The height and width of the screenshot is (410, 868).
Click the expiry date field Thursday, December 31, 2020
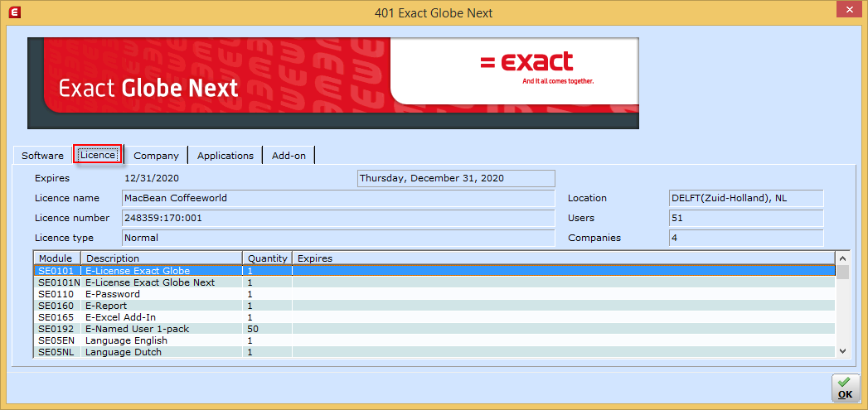(456, 178)
